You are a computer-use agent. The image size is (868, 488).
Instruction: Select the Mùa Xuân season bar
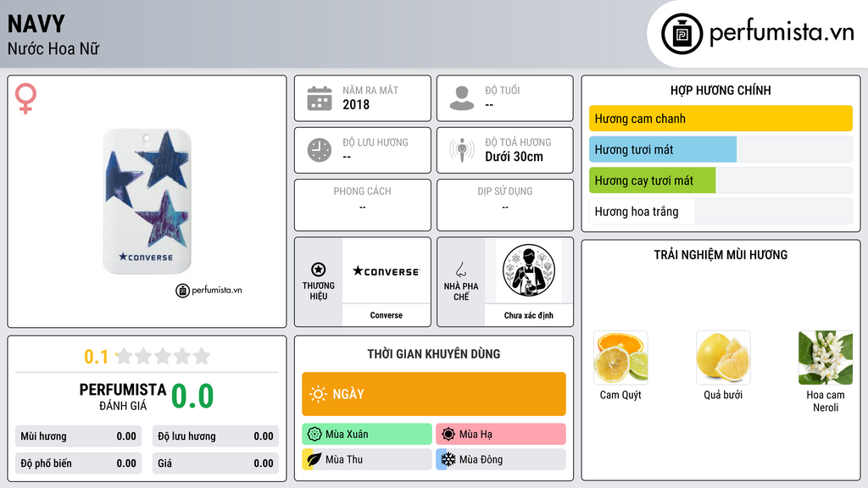click(x=367, y=435)
